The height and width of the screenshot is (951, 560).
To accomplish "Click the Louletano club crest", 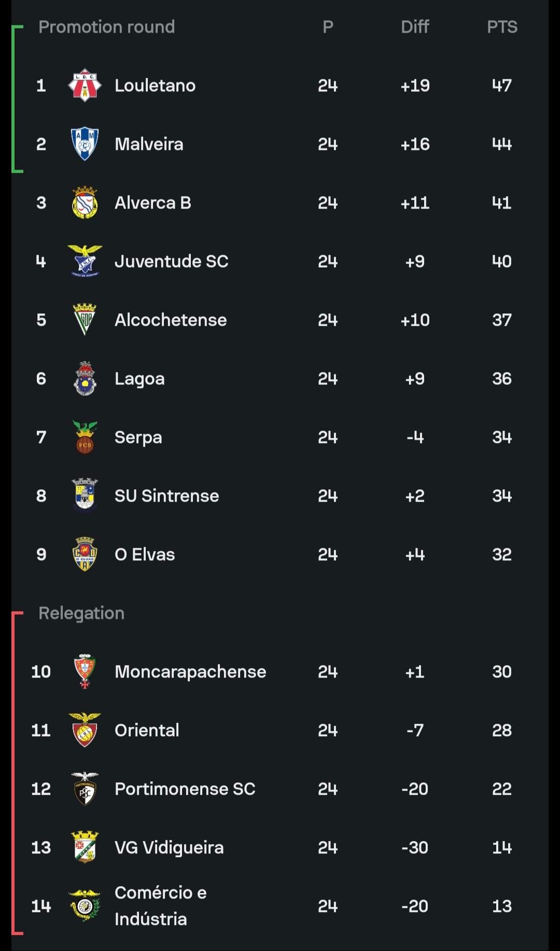I will (85, 86).
